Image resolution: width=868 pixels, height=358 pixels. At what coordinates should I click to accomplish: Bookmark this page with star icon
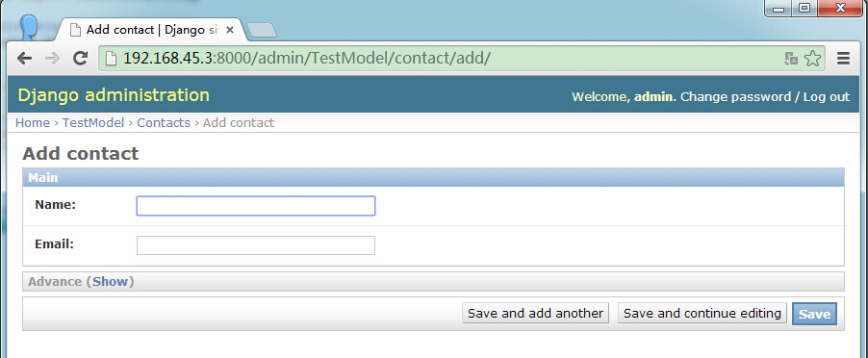812,58
